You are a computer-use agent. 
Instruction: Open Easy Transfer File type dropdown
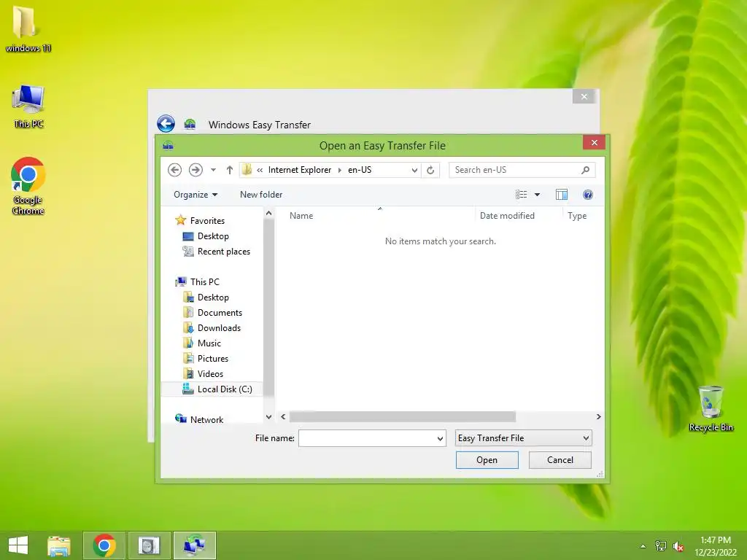523,438
